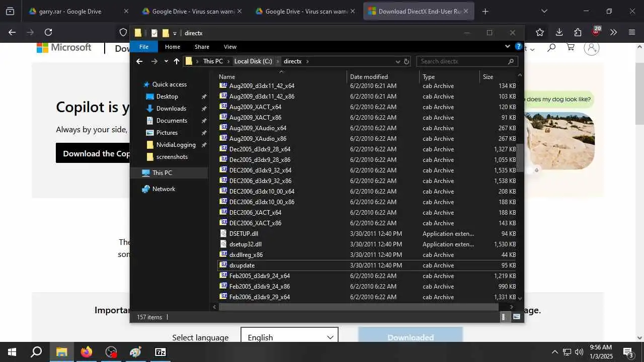Screen dimensions: 644x362
Task: Switch to large thumbnails view icon
Action: pos(516,317)
